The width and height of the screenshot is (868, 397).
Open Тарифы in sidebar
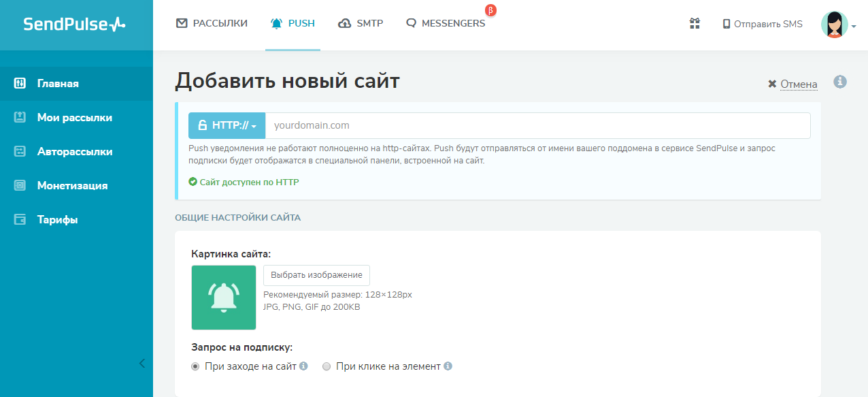(x=76, y=220)
